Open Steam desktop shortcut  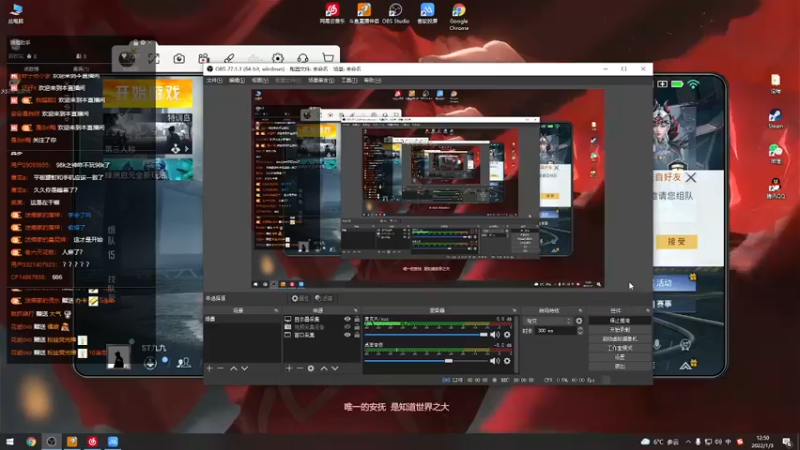(776, 118)
